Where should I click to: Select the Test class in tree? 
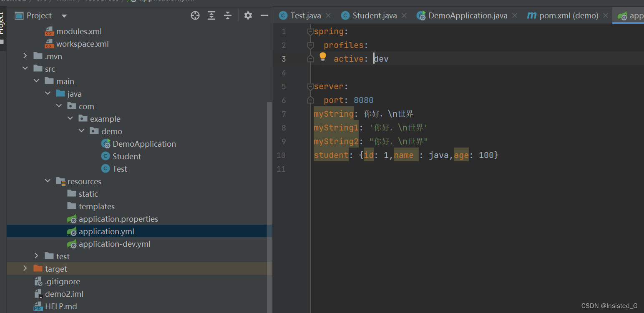[x=120, y=169]
